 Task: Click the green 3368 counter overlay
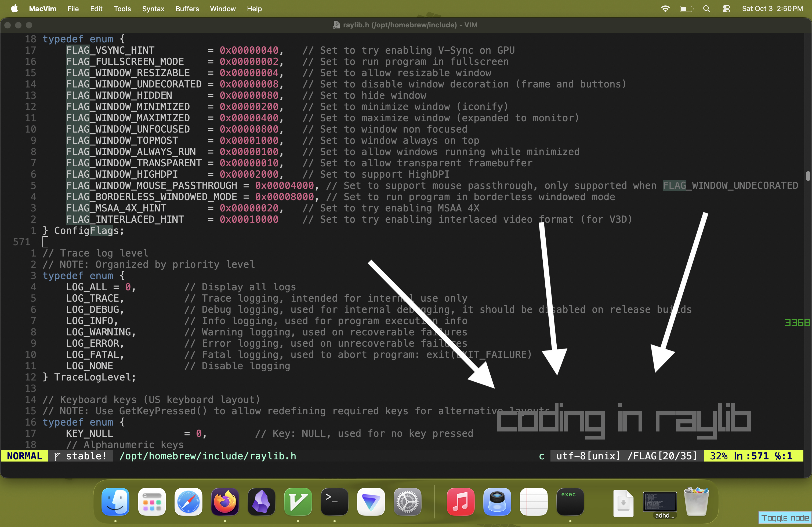[x=797, y=322]
